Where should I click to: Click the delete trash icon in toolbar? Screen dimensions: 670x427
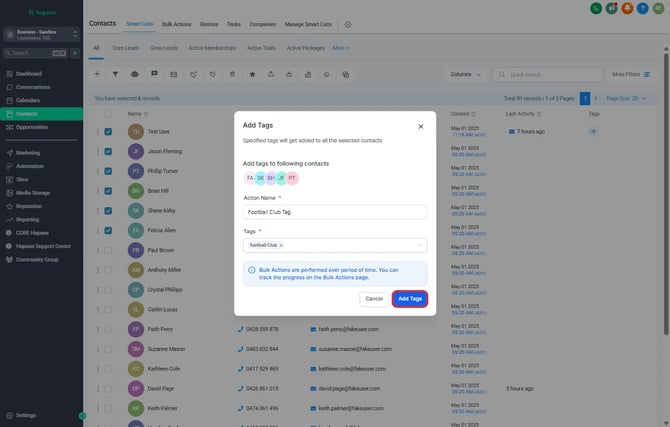pos(231,74)
